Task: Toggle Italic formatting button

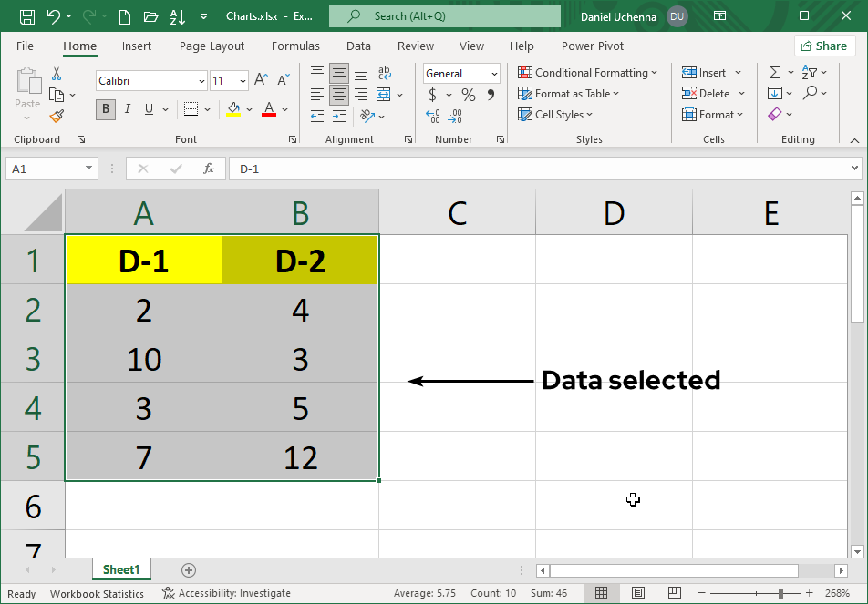Action: point(127,109)
